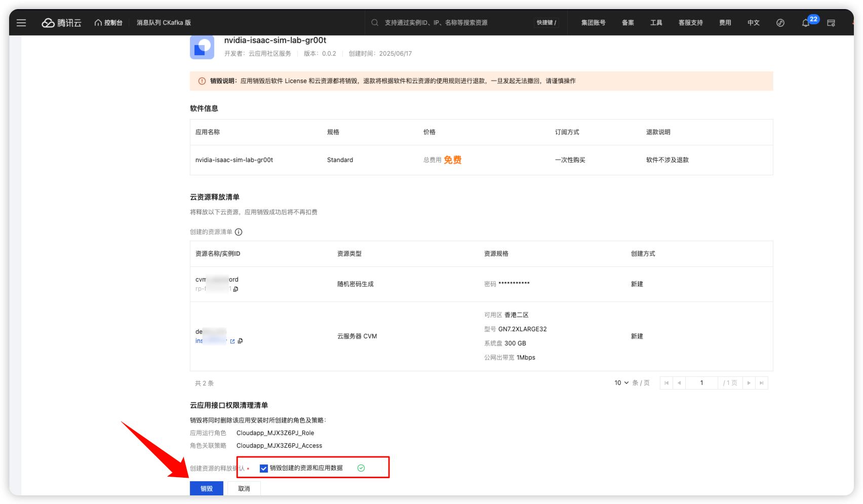Click the blurred ins- instance link
The width and height of the screenshot is (863, 504).
pos(211,341)
